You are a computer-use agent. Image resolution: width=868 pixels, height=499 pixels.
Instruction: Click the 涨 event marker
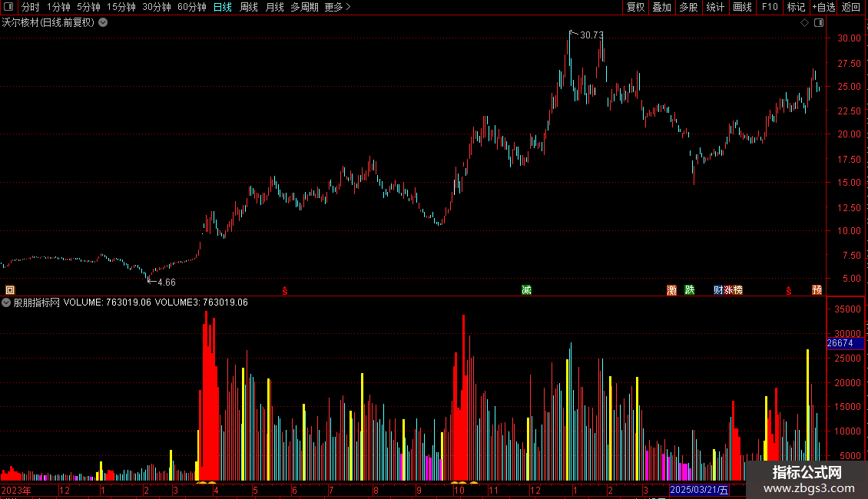pyautogui.click(x=728, y=290)
